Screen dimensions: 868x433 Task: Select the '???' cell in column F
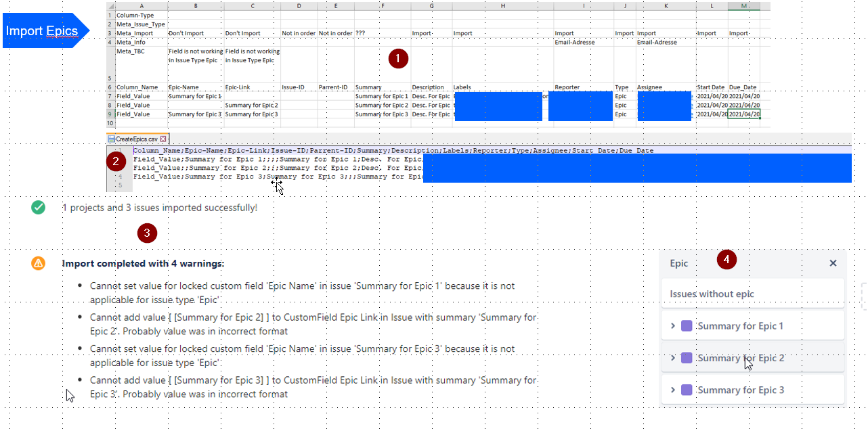click(383, 33)
